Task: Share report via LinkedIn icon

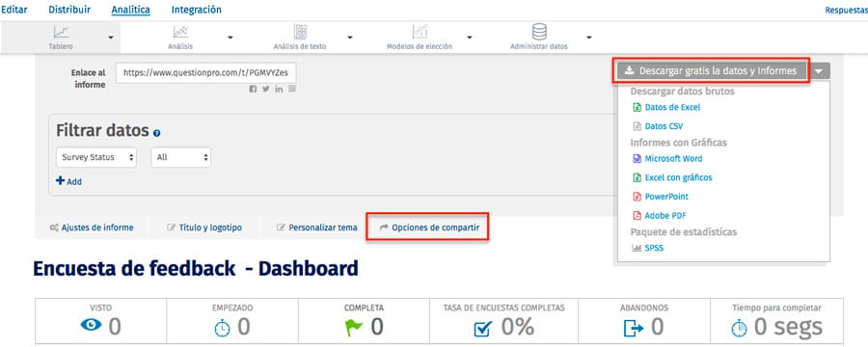Action: point(279,89)
